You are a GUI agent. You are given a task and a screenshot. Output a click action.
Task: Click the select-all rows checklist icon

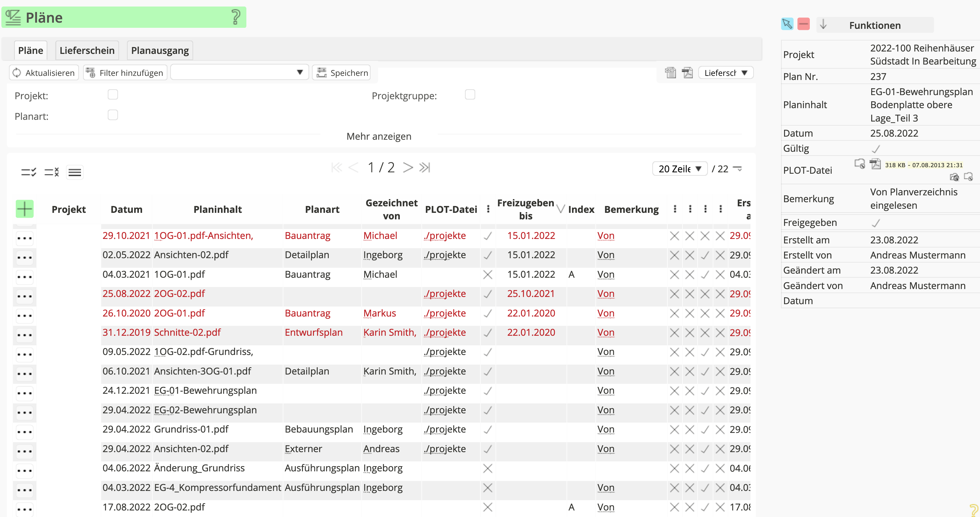28,172
